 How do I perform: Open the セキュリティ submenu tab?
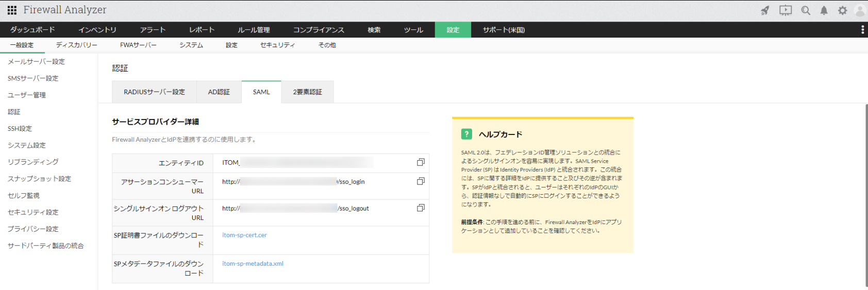[x=277, y=45]
